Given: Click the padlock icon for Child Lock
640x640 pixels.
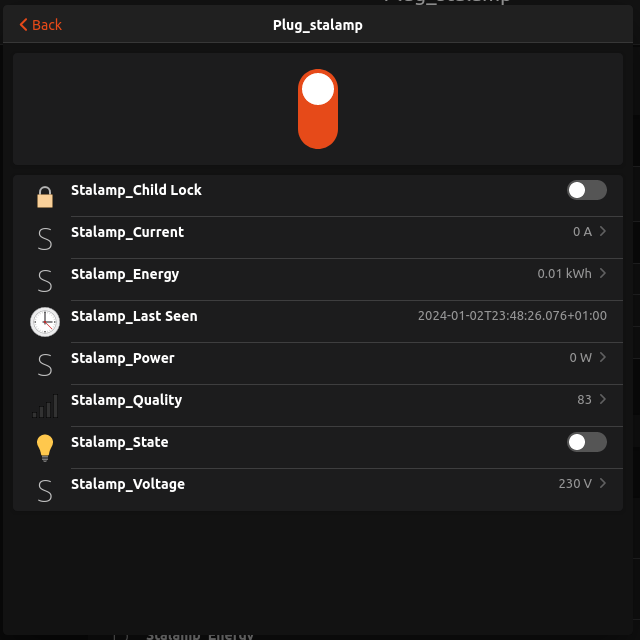Looking at the screenshot, I should (45, 197).
